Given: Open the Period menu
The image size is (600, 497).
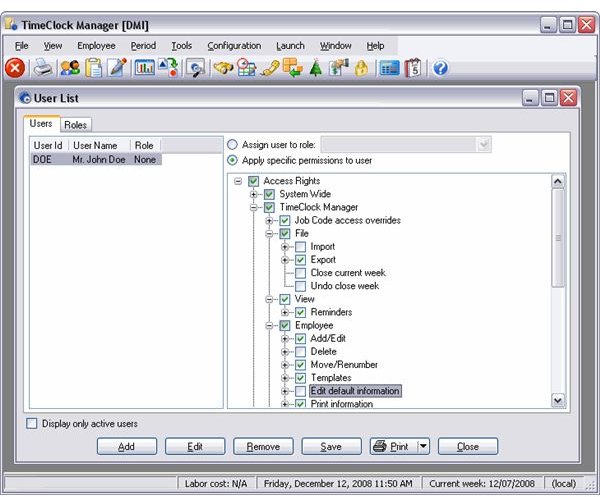Looking at the screenshot, I should (x=143, y=46).
